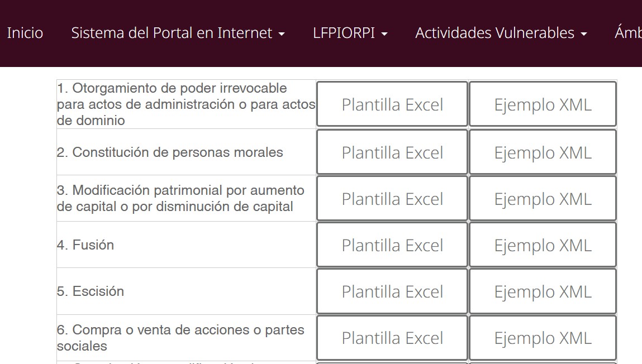Download Plantilla Excel for Constitución de personas morales
642x364 pixels.
click(392, 152)
